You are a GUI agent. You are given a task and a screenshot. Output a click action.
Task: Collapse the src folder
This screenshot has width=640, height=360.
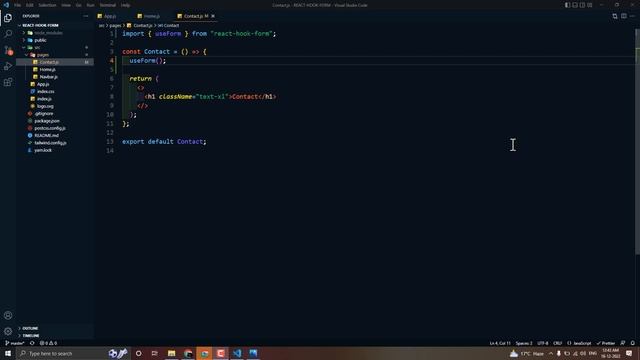pyautogui.click(x=37, y=48)
